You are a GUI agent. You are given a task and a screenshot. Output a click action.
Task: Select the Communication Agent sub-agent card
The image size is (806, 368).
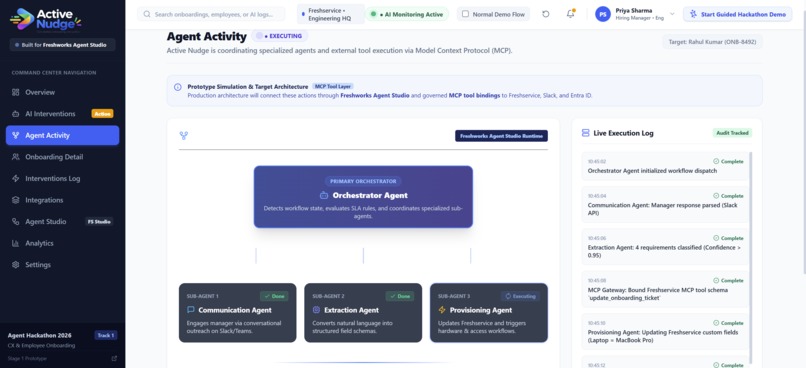click(237, 312)
